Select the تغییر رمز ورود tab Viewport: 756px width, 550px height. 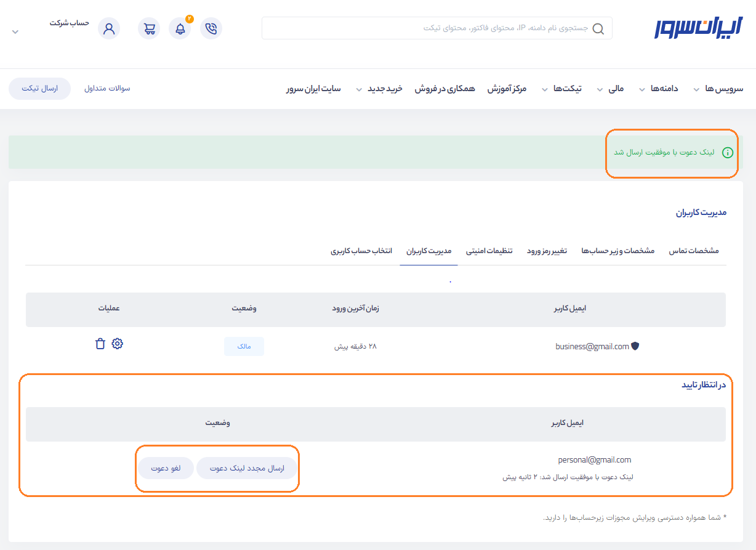pyautogui.click(x=547, y=251)
